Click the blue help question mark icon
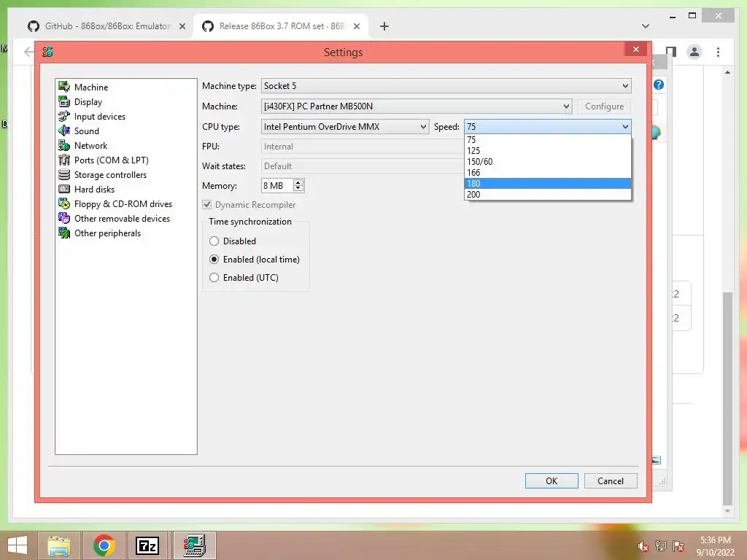 [x=659, y=85]
